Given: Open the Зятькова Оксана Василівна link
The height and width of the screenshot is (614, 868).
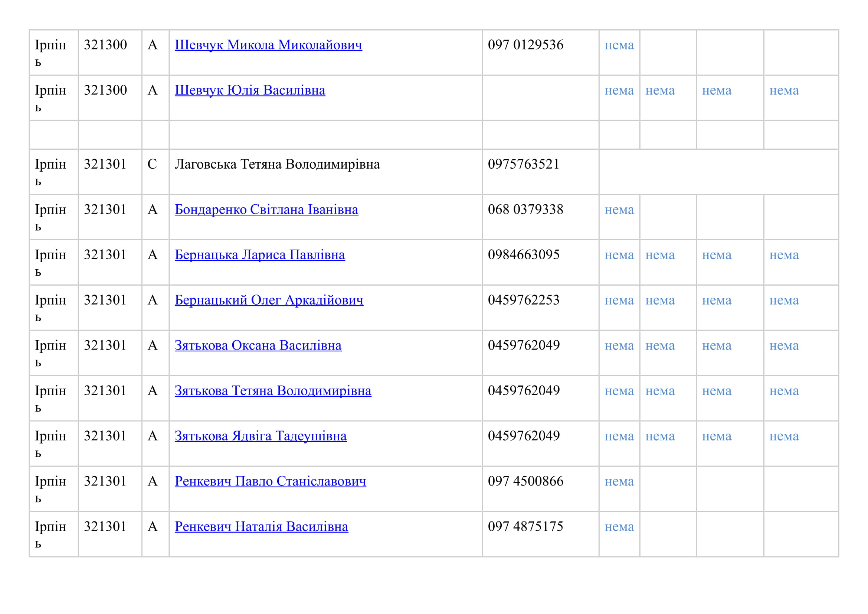Looking at the screenshot, I should 258,346.
